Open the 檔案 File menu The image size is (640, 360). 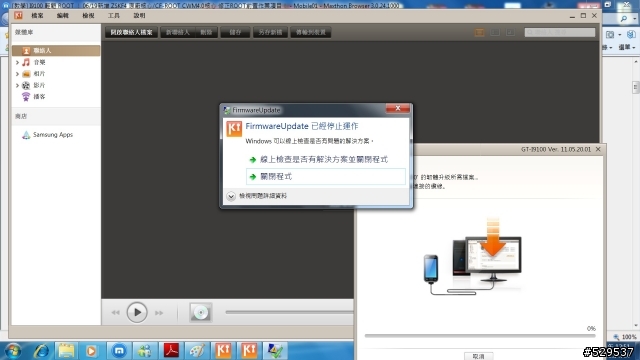pyautogui.click(x=38, y=16)
